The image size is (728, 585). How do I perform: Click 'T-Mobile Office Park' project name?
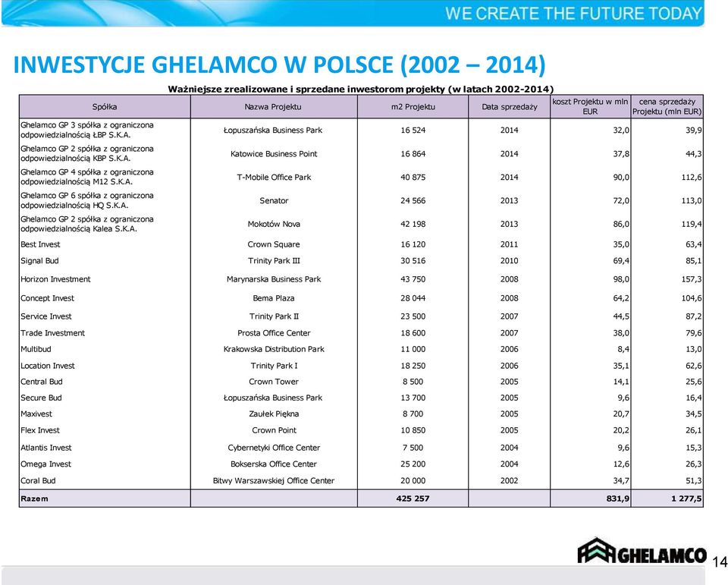tap(274, 177)
